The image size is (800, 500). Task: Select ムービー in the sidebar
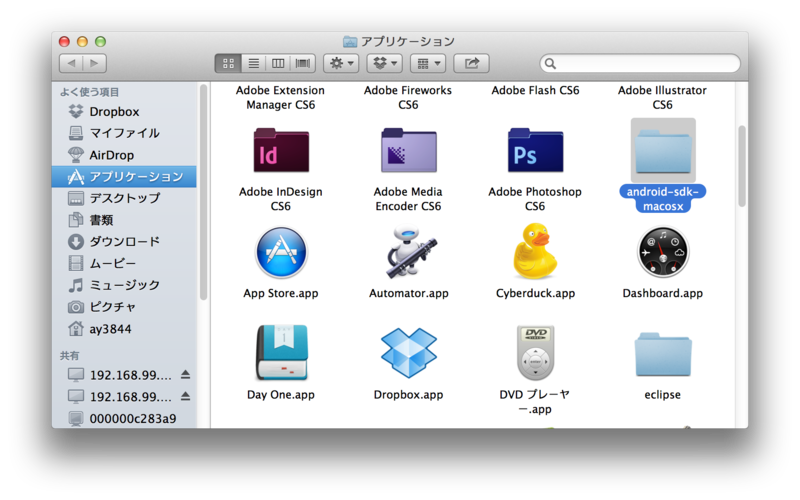point(124,263)
